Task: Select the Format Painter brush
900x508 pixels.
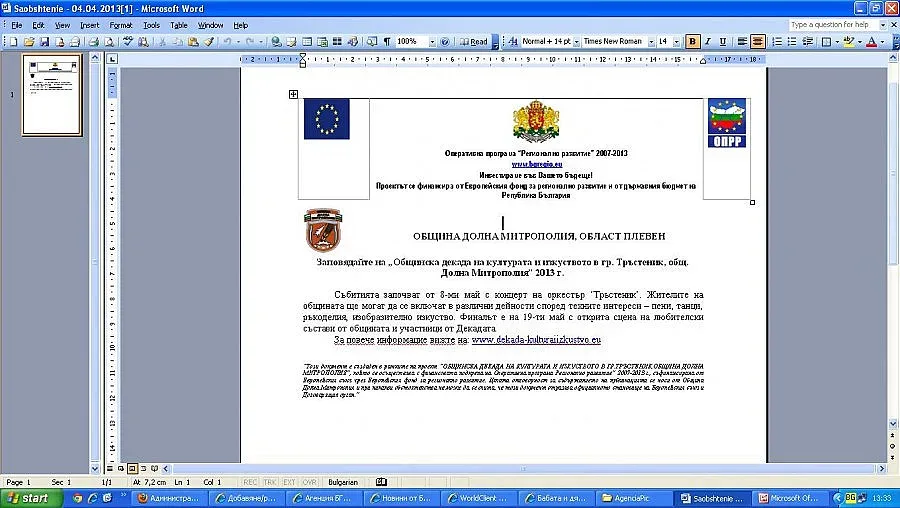Action: tap(209, 42)
